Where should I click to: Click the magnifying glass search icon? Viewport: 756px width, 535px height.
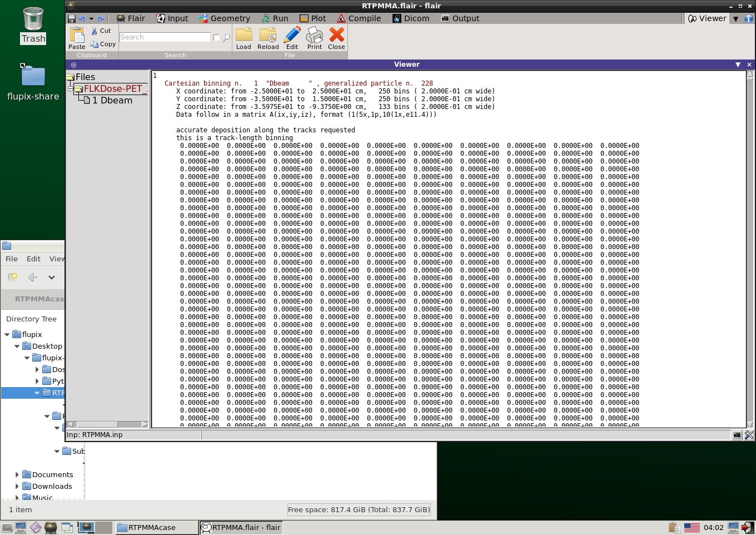(x=226, y=38)
